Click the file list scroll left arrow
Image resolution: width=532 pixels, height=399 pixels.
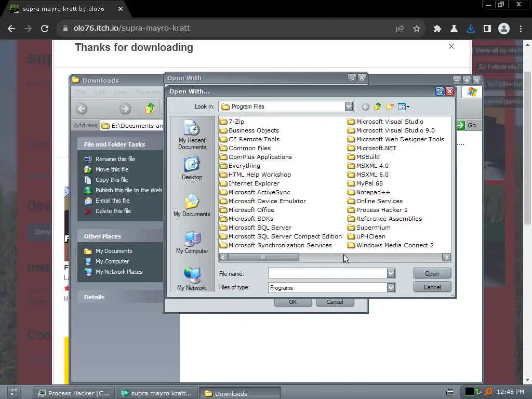[223, 257]
